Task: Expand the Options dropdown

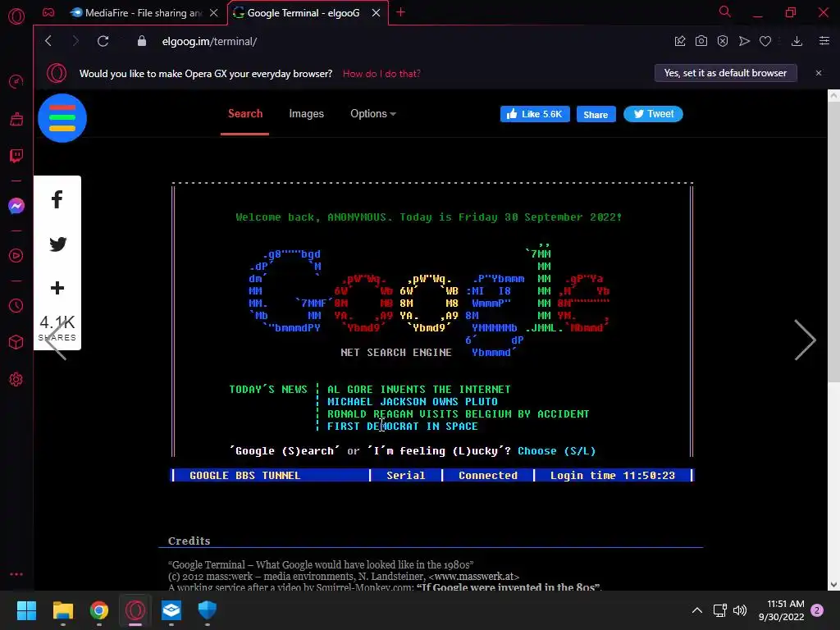Action: point(373,113)
